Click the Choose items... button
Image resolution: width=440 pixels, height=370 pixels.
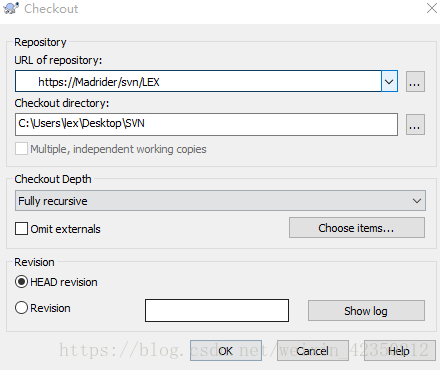[x=357, y=228]
